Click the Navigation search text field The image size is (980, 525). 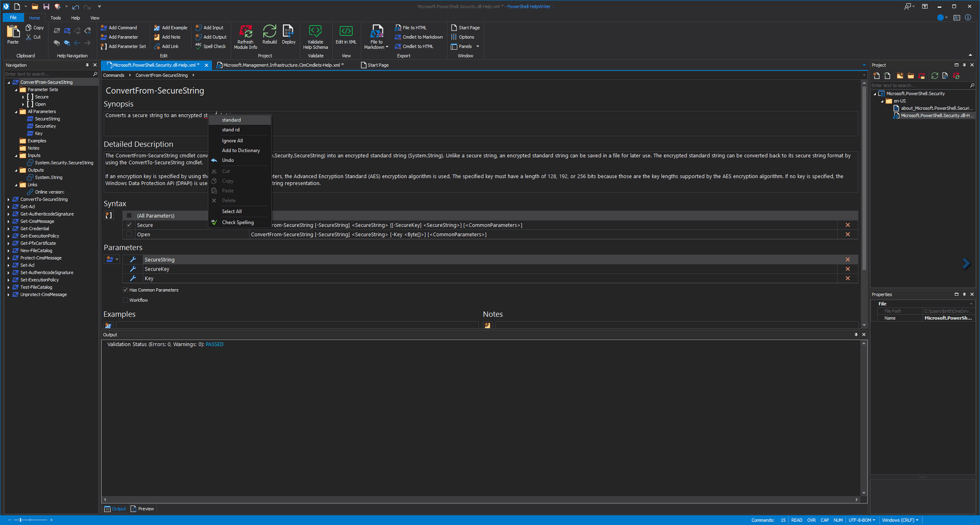tap(48, 74)
